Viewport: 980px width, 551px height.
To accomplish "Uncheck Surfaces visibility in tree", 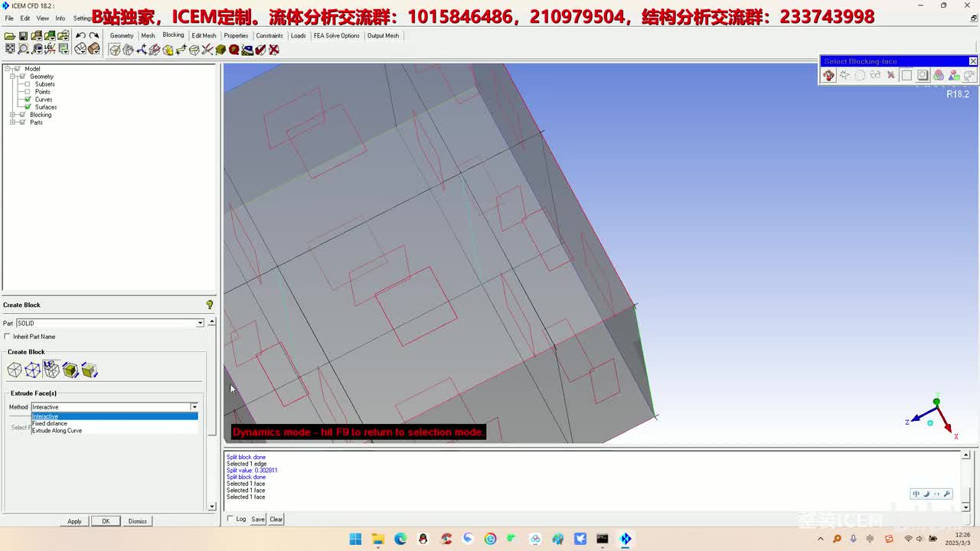I will [28, 107].
